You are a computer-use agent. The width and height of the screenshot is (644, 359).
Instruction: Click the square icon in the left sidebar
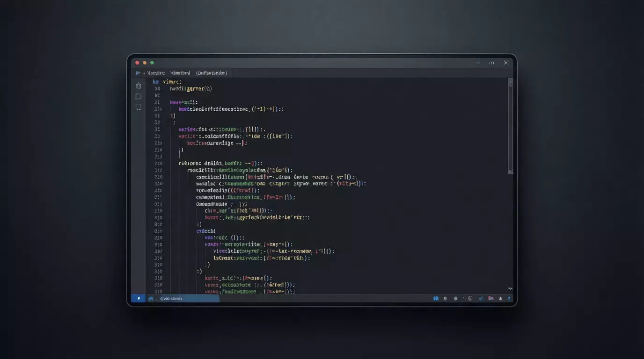click(x=138, y=96)
